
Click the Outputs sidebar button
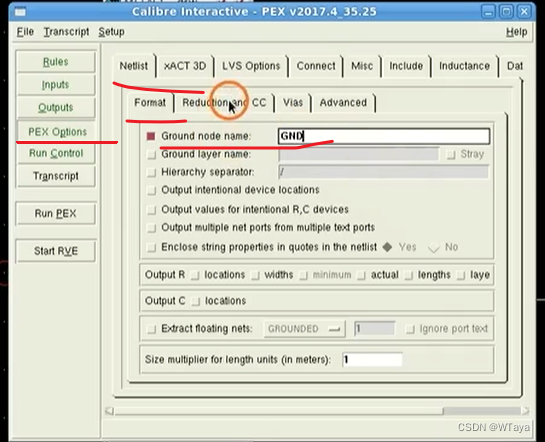click(56, 107)
